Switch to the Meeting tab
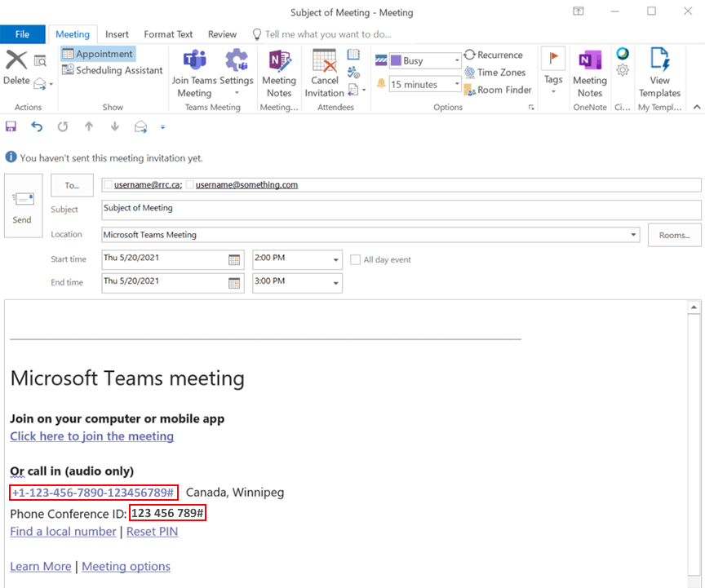Image resolution: width=705 pixels, height=588 pixels. coord(73,34)
